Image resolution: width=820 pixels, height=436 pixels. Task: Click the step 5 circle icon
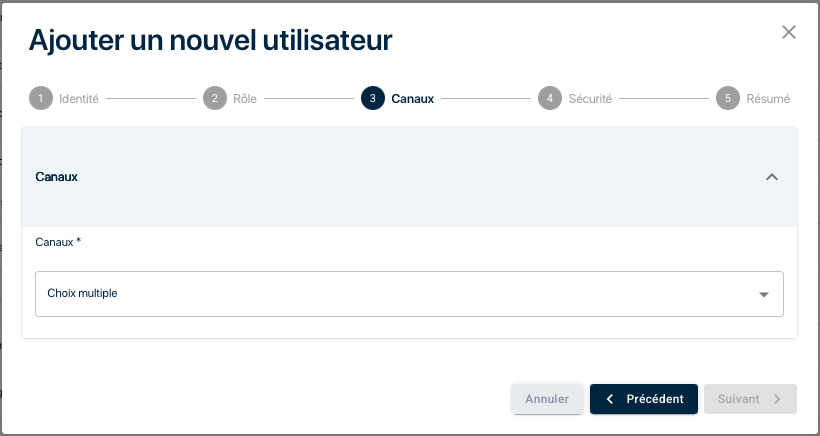(x=728, y=99)
